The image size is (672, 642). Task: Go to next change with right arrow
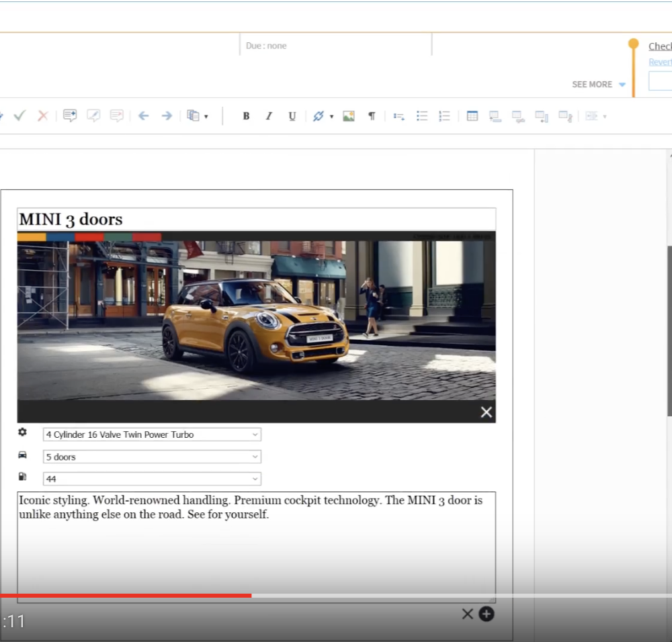point(167,116)
